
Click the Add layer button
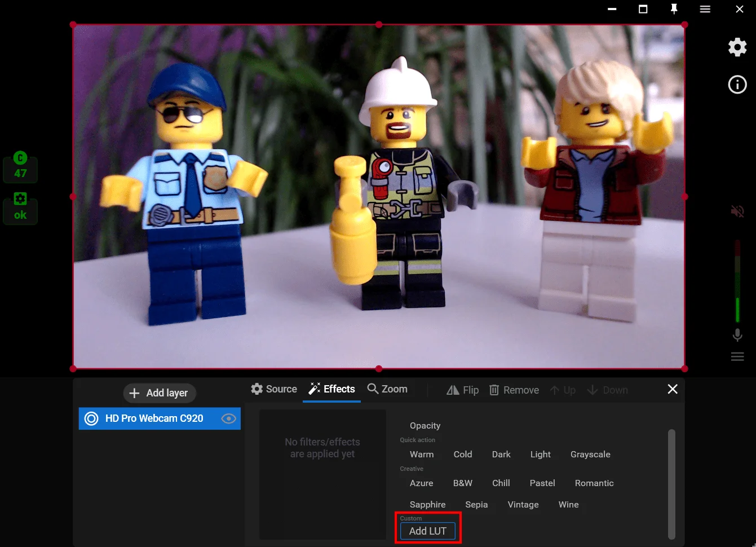[x=160, y=393]
